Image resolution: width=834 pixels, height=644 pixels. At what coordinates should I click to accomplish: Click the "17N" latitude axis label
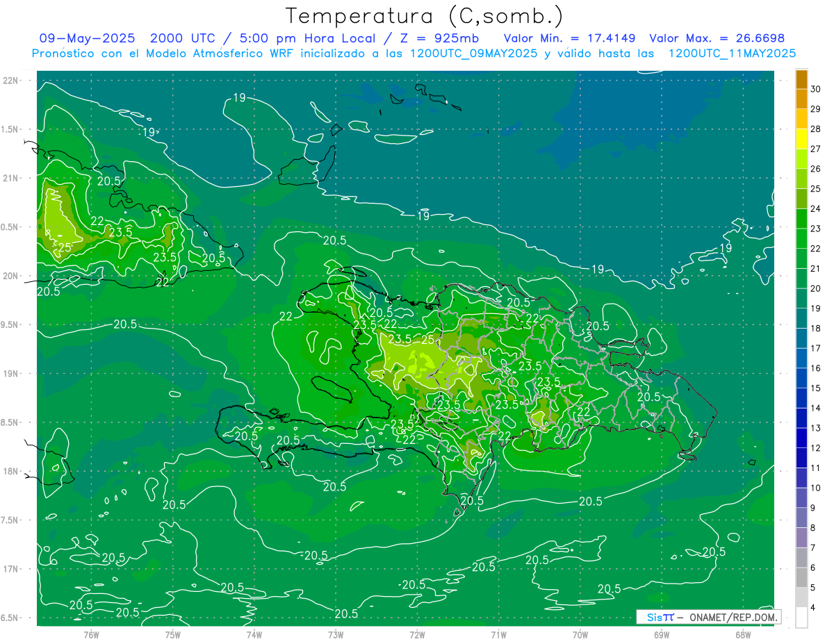pyautogui.click(x=10, y=569)
